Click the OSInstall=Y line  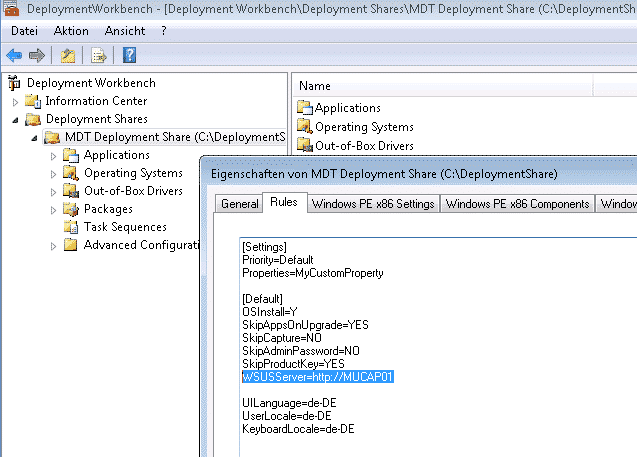270,312
